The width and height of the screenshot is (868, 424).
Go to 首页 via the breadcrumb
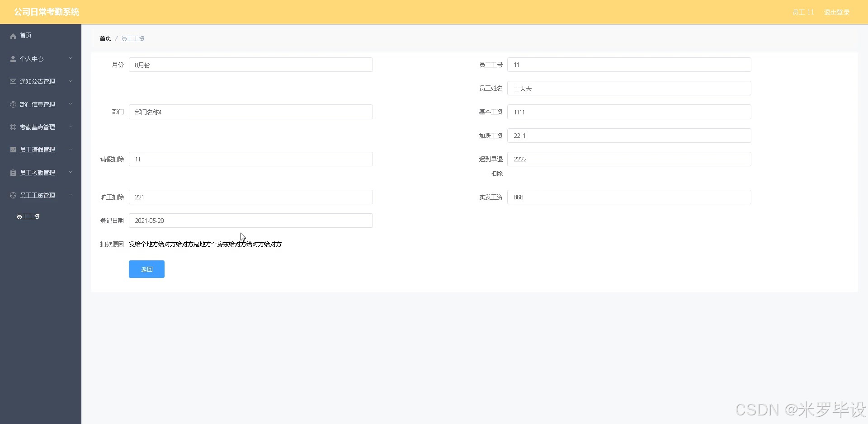pyautogui.click(x=105, y=38)
